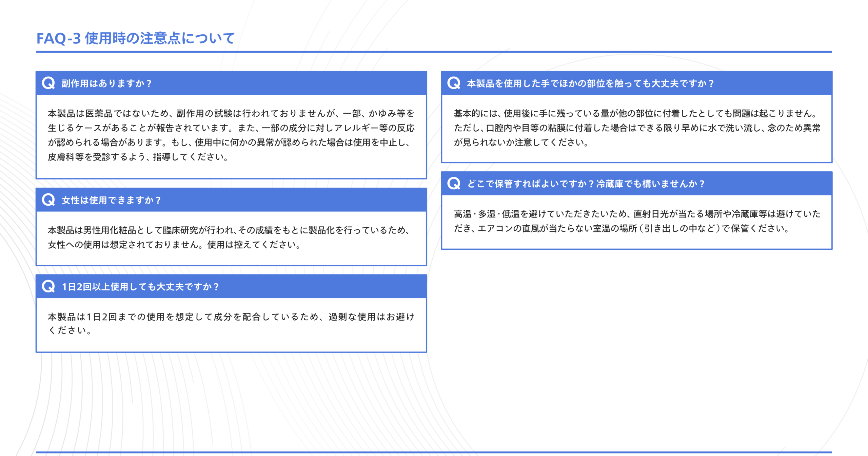
Task: Click the question 1日2回以上使用しても大丈夫ですか？
Action: click(141, 287)
